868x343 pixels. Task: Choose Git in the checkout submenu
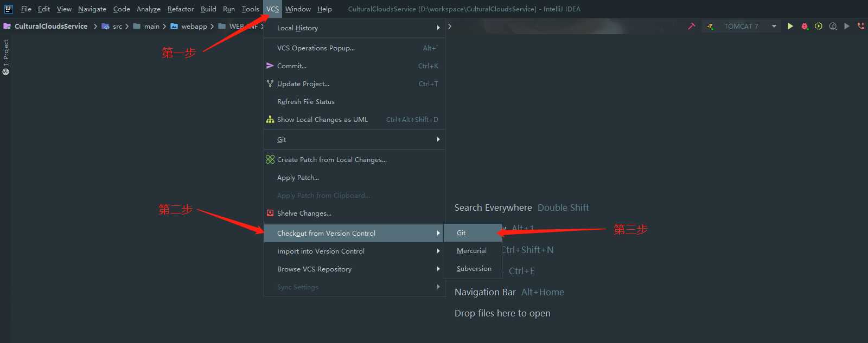click(473, 232)
